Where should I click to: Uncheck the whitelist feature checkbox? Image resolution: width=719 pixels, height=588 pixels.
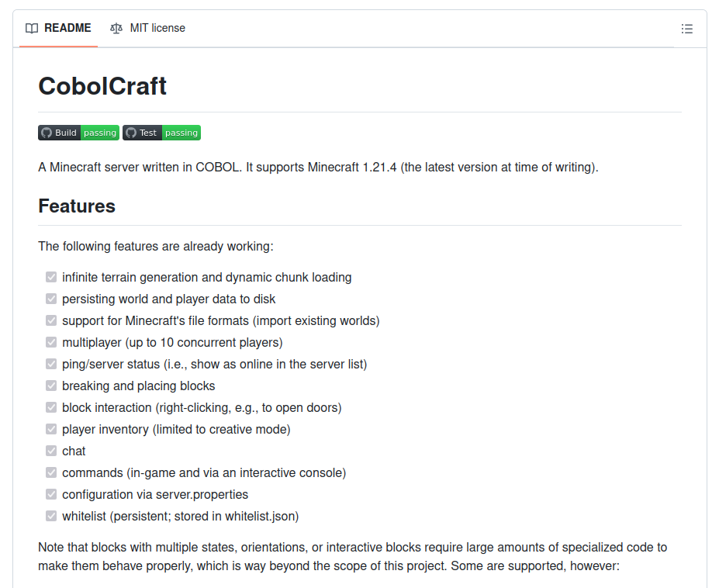(x=50, y=516)
